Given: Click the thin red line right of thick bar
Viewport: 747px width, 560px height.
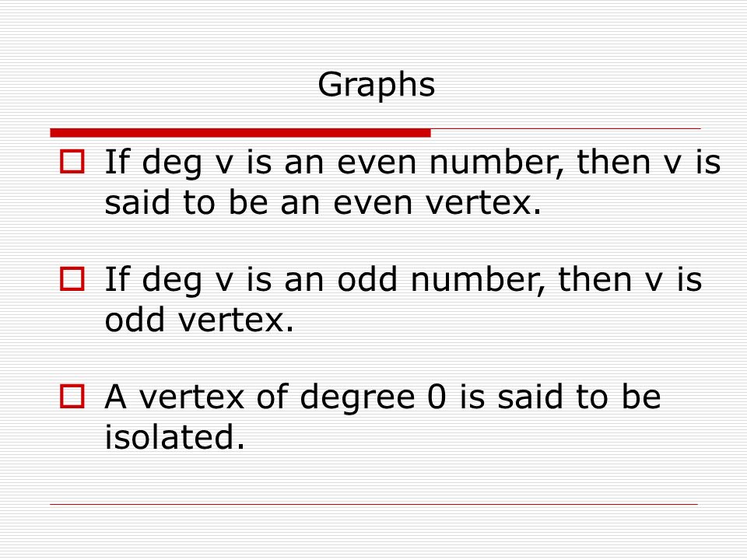Looking at the screenshot, I should pos(566,128).
